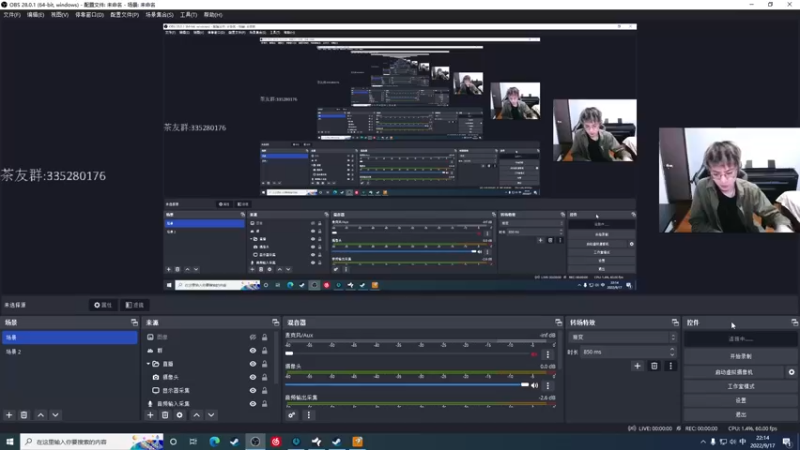Open 属性 properties button above scenes
The height and width of the screenshot is (450, 800).
(103, 305)
